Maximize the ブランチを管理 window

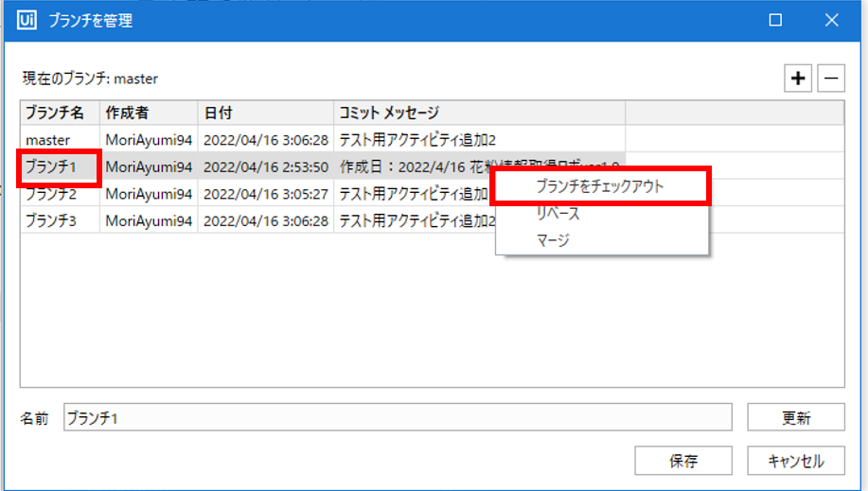pyautogui.click(x=775, y=20)
